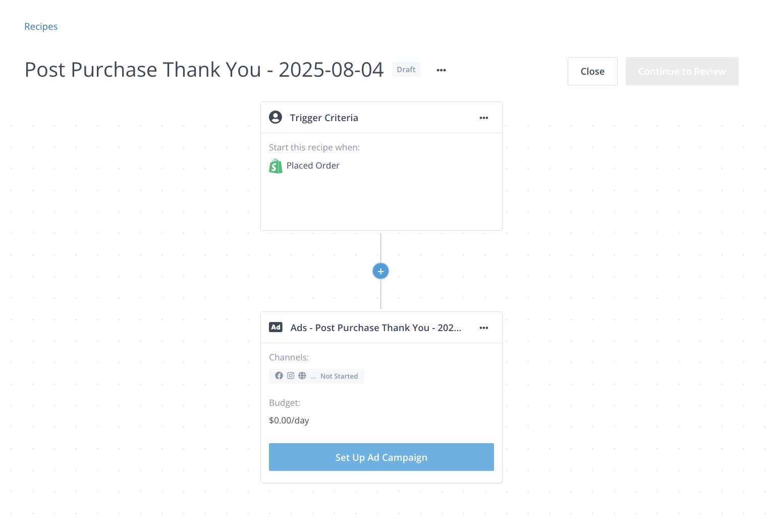Click the Trigger Criteria person icon
The height and width of the screenshot is (532, 766).
[276, 118]
